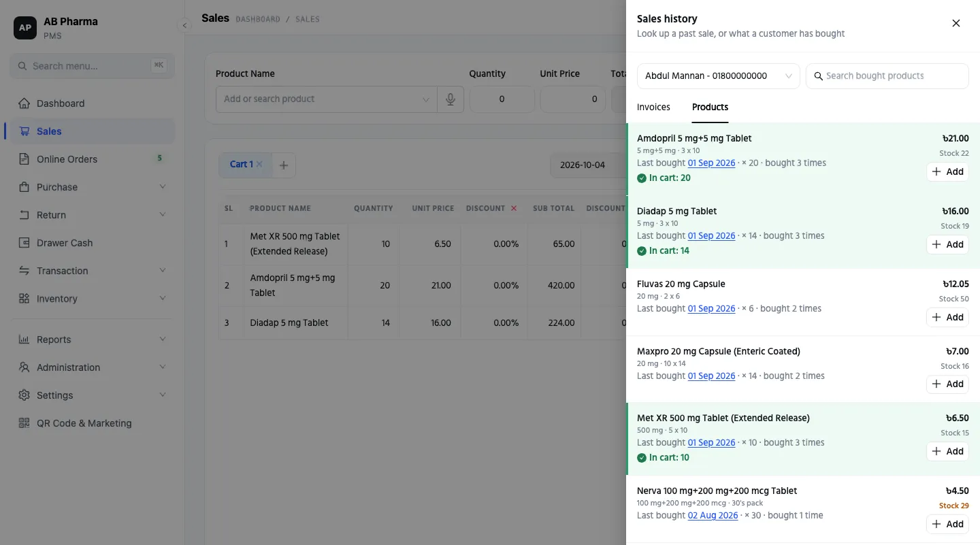Expand the Reports section
980x545 pixels.
click(93, 340)
